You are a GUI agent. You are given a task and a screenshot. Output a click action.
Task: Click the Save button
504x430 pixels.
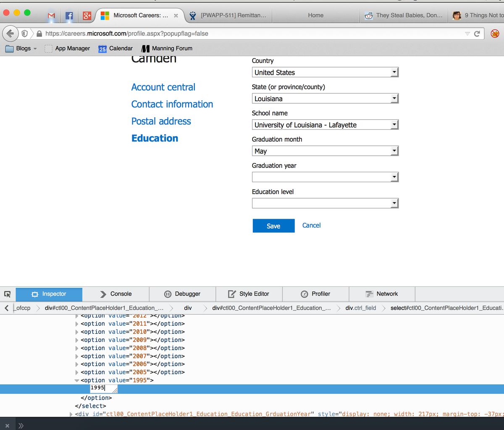pyautogui.click(x=273, y=226)
